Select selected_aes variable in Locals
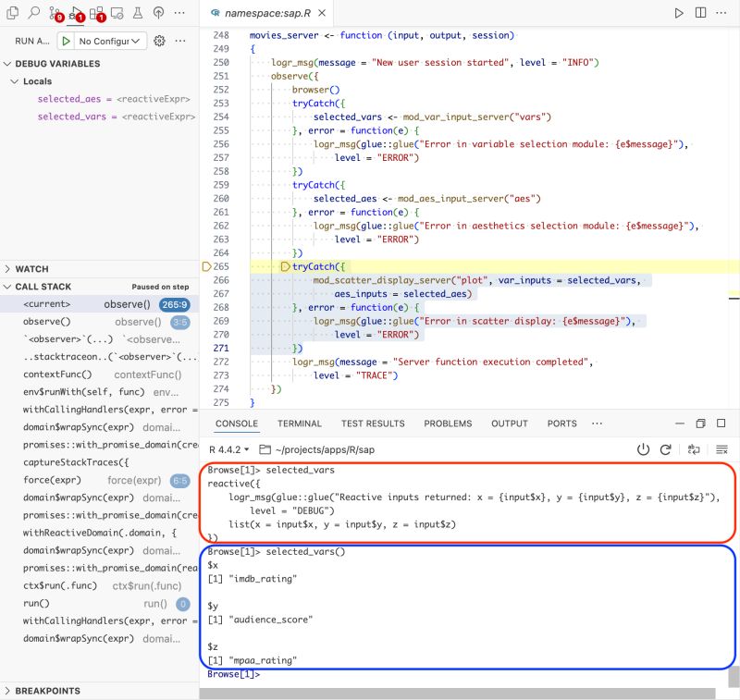740x700 pixels. [113, 99]
